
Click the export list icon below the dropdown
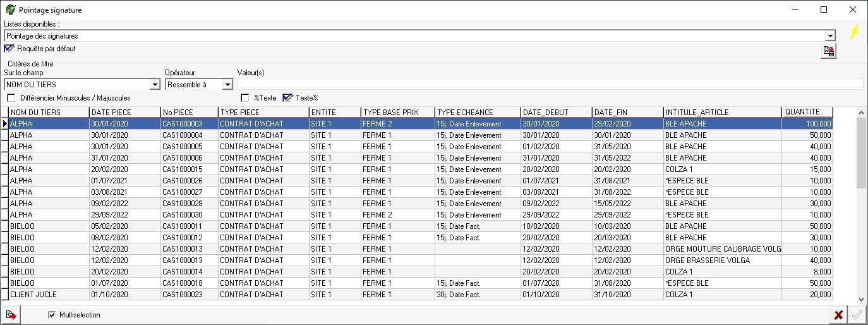(x=828, y=52)
